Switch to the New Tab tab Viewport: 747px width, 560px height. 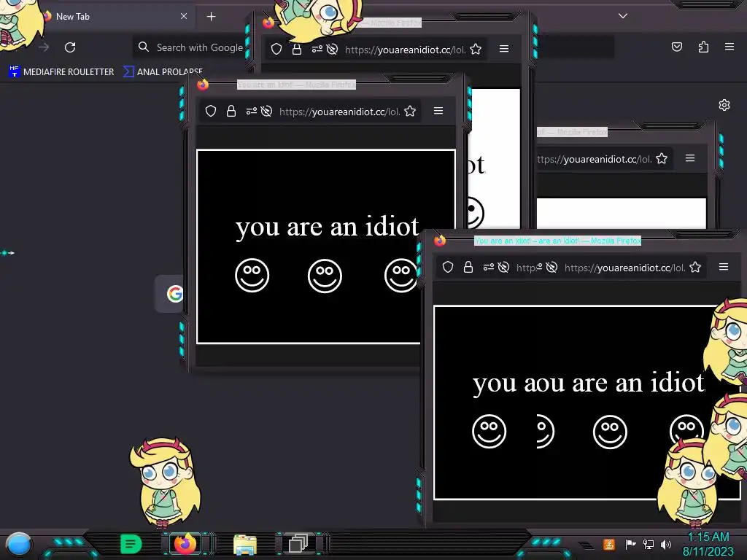[x=115, y=16]
